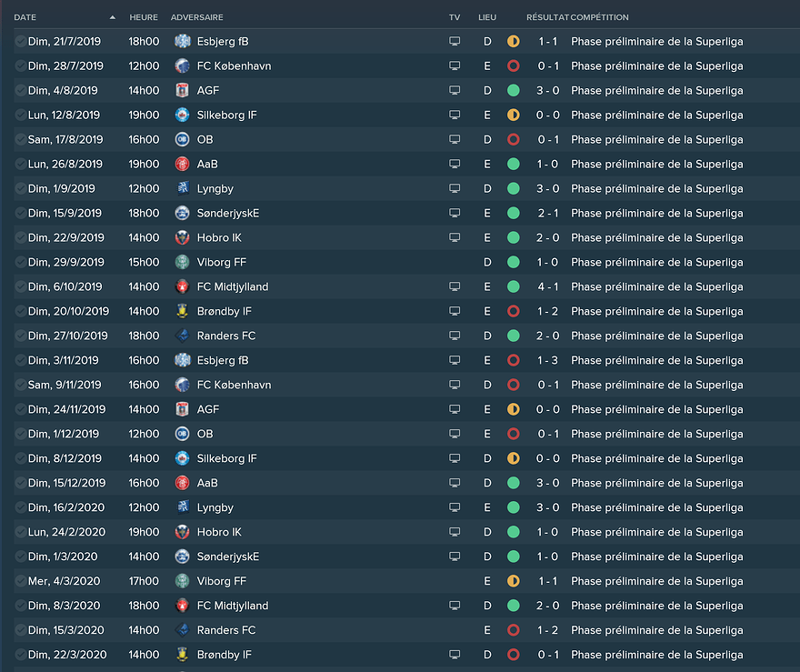Toggle the checkmark for the 22/3/2020 Brøndby match
Viewport: 800px width, 672px height.
[x=20, y=655]
